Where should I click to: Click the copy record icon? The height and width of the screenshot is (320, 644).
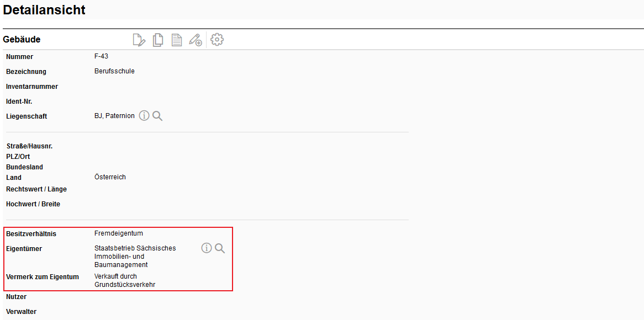(x=158, y=40)
